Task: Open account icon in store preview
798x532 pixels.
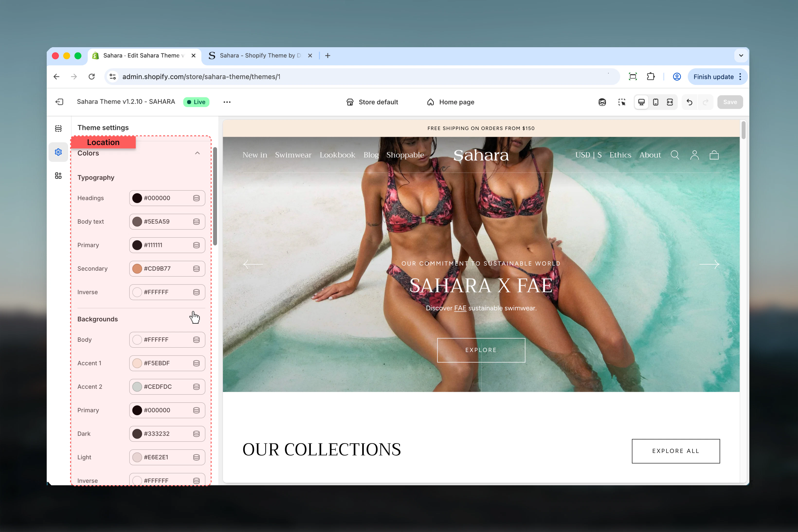Action: tap(695, 155)
